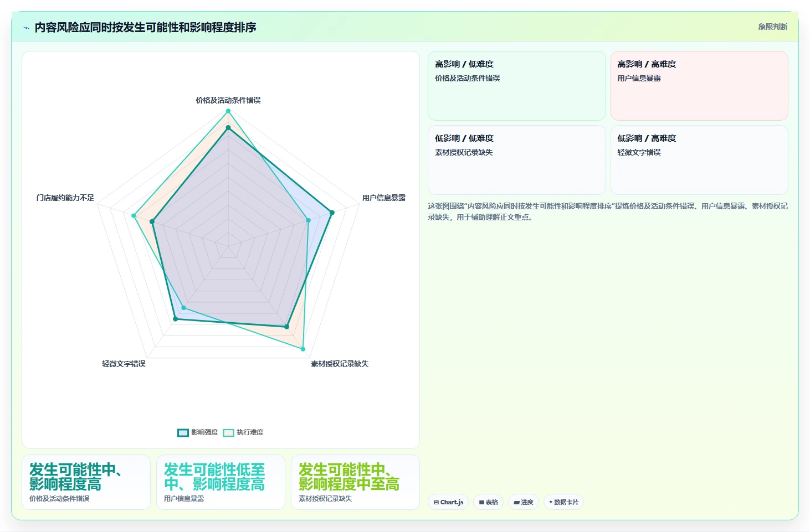Select the 高影响 / 低难度 quadrant card
This screenshot has width=810, height=532.
[516, 86]
